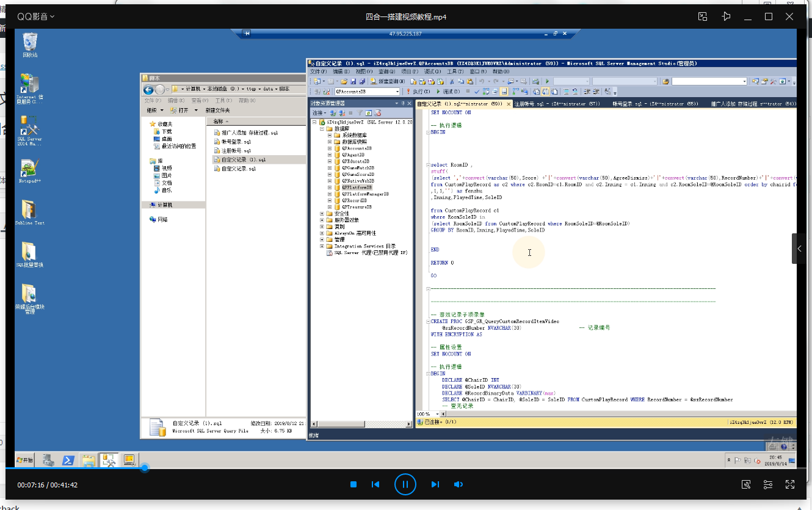
Task: Open the 查询 menu in Management Studio
Action: click(x=386, y=71)
